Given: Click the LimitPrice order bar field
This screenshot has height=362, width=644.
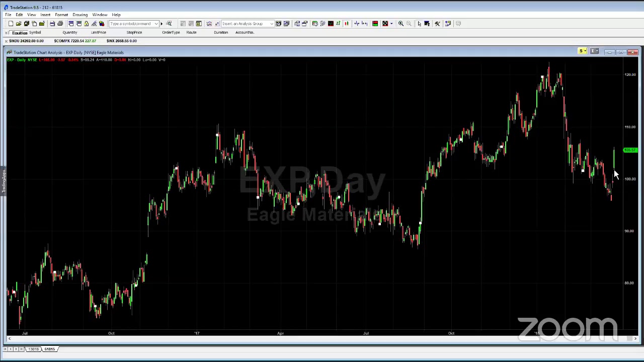Looking at the screenshot, I should point(99,32).
